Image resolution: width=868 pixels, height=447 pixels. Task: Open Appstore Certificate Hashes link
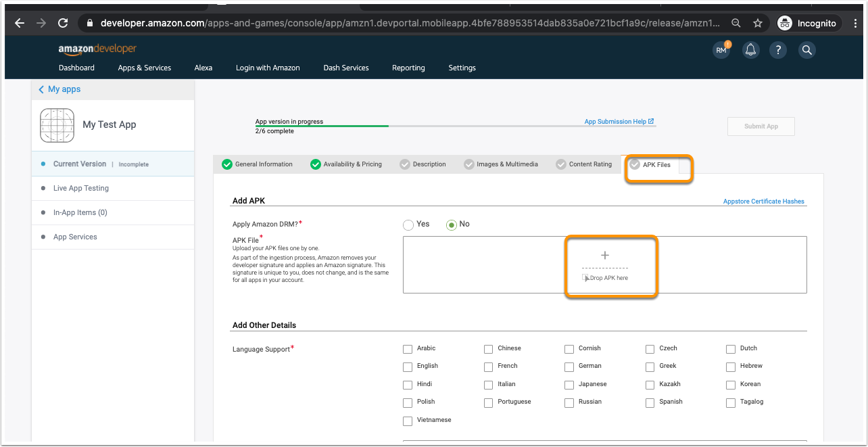click(764, 202)
